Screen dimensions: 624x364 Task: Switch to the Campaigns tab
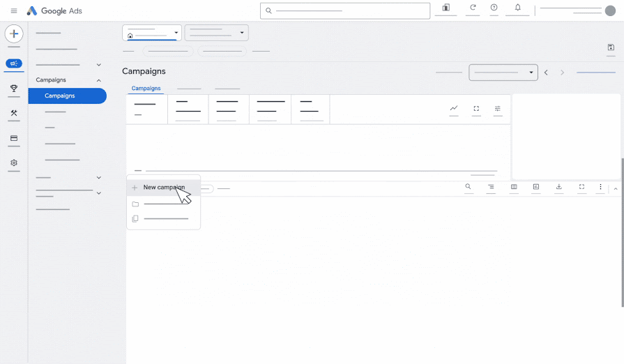tap(146, 89)
